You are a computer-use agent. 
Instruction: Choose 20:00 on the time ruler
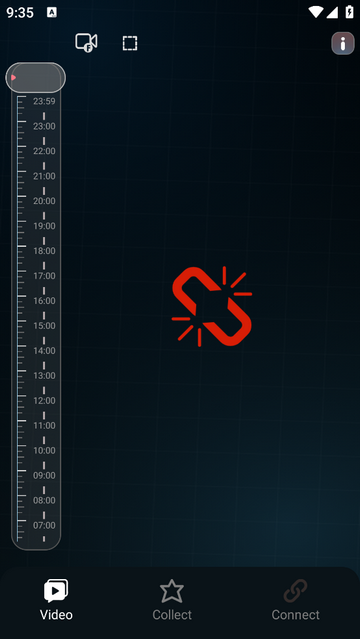[44, 201]
